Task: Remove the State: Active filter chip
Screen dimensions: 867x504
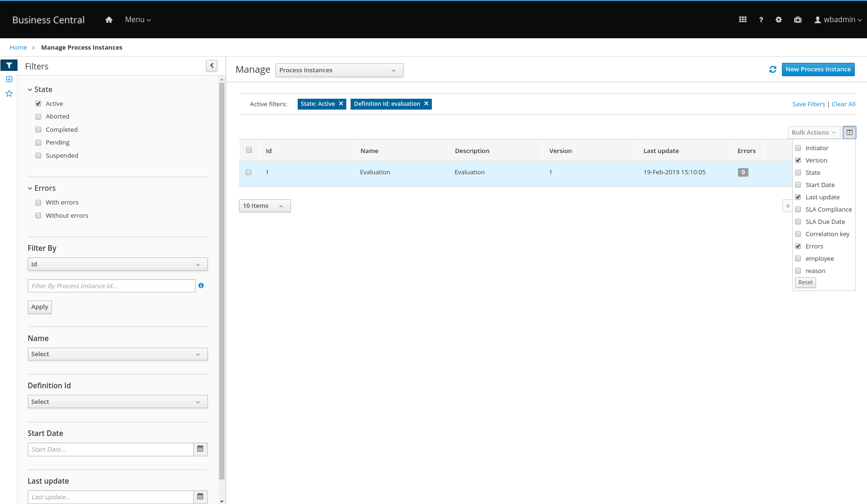Action: tap(341, 104)
